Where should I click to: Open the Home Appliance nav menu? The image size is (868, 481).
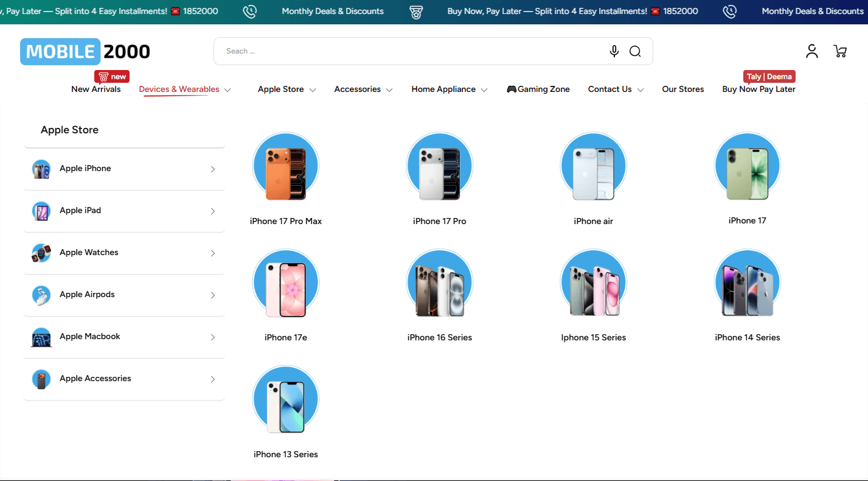[443, 90]
